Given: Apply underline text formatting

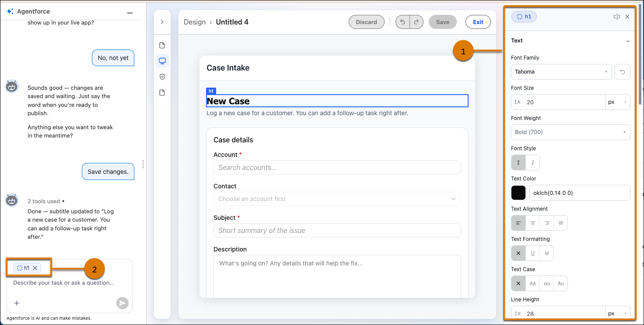Looking at the screenshot, I should 532,253.
